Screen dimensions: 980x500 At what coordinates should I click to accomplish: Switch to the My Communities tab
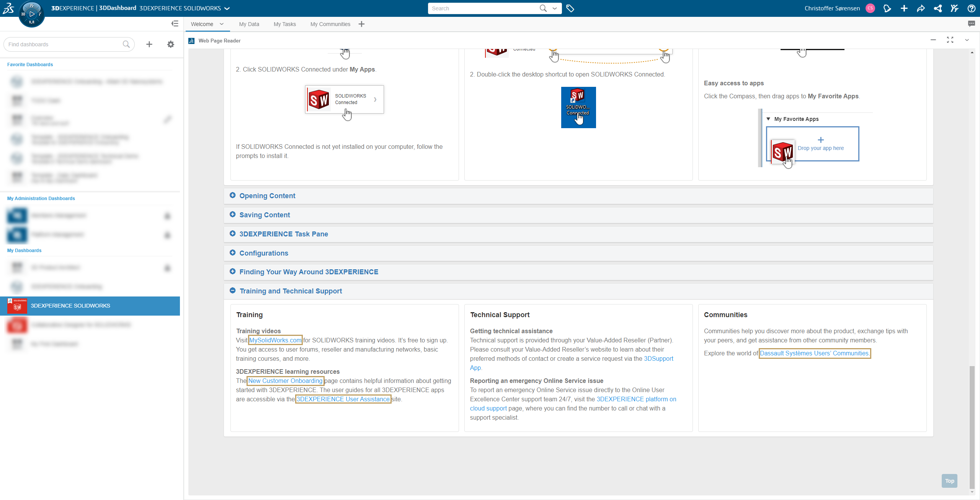coord(330,24)
